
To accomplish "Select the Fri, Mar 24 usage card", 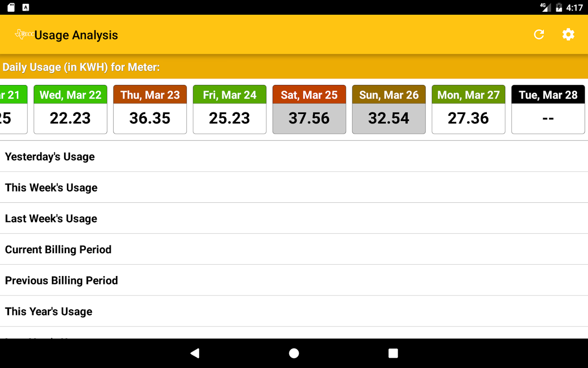I will pos(229,109).
